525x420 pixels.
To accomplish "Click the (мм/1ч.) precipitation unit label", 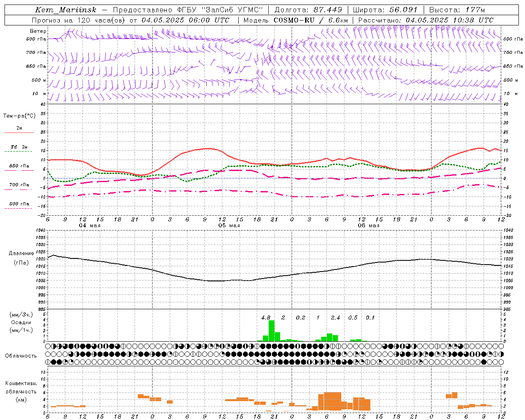I will click(21, 330).
